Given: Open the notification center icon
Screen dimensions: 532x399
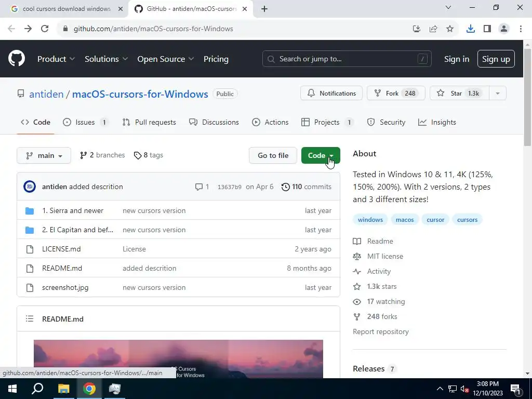Looking at the screenshot, I should pyautogui.click(x=515, y=389).
